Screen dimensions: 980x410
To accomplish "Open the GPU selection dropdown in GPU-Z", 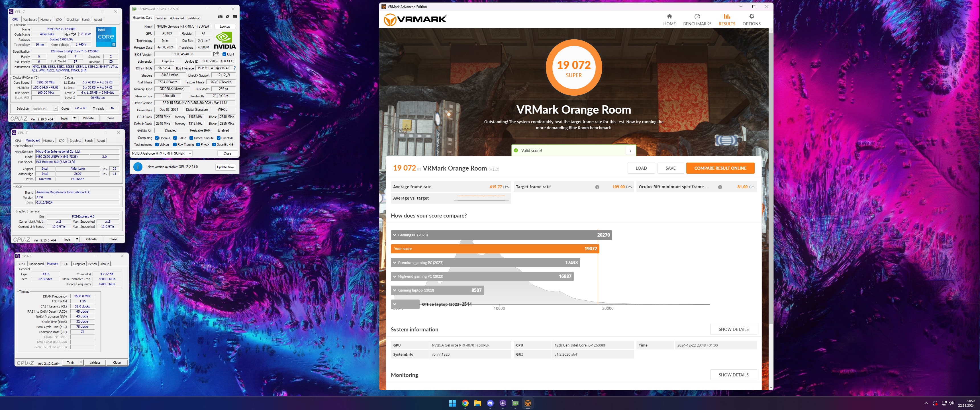I will pyautogui.click(x=162, y=153).
